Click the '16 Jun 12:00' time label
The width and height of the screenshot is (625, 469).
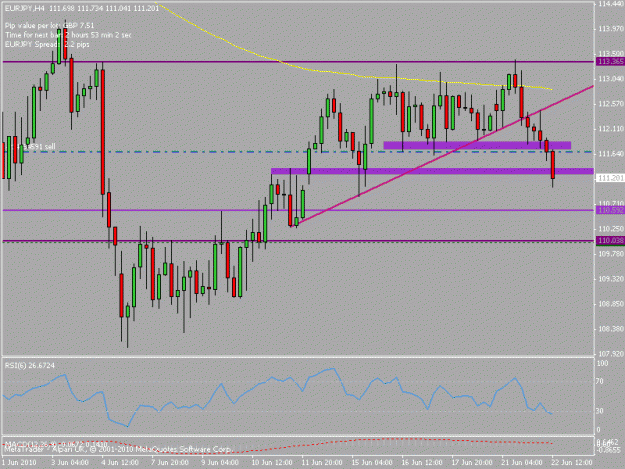click(x=422, y=462)
